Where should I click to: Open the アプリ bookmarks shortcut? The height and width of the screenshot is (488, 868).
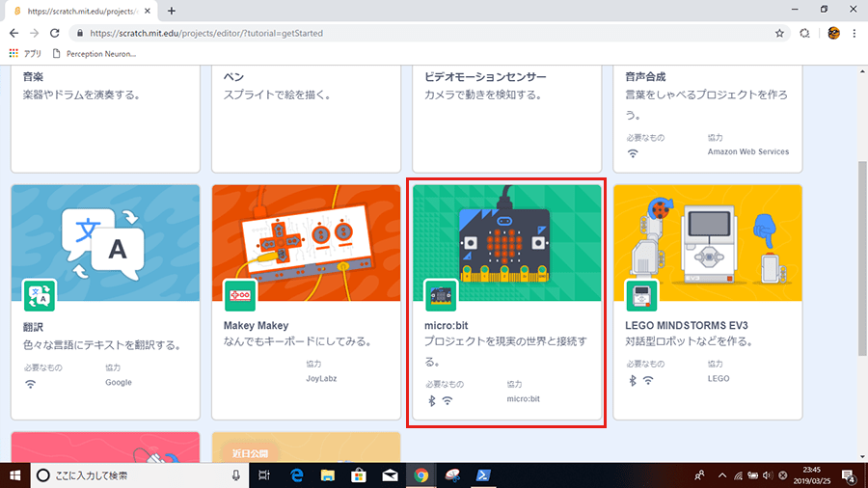25,54
